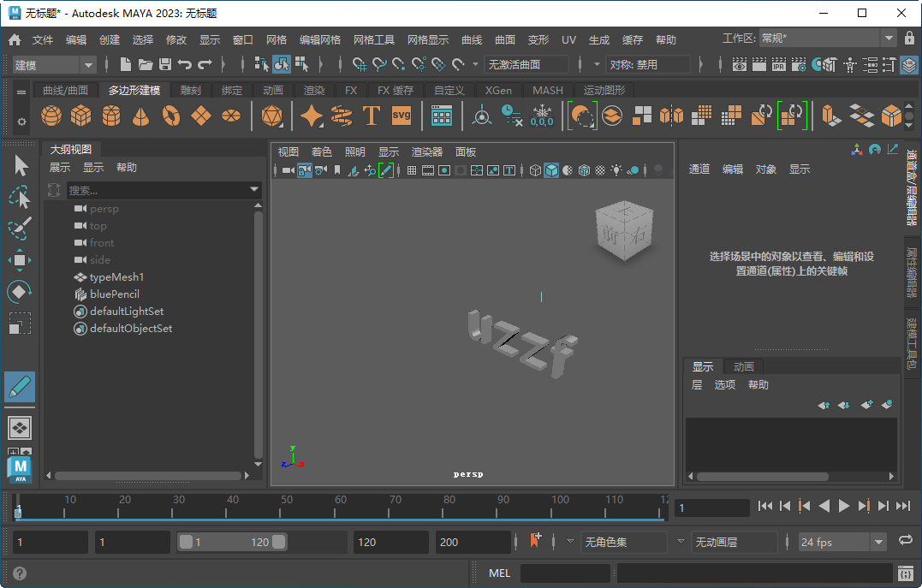Activate the Move tool in the left toolbox
This screenshot has height=588, width=922.
[20, 259]
